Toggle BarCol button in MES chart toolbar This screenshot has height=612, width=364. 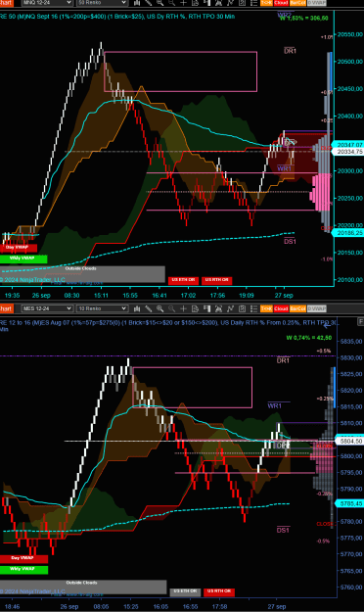[x=297, y=308]
